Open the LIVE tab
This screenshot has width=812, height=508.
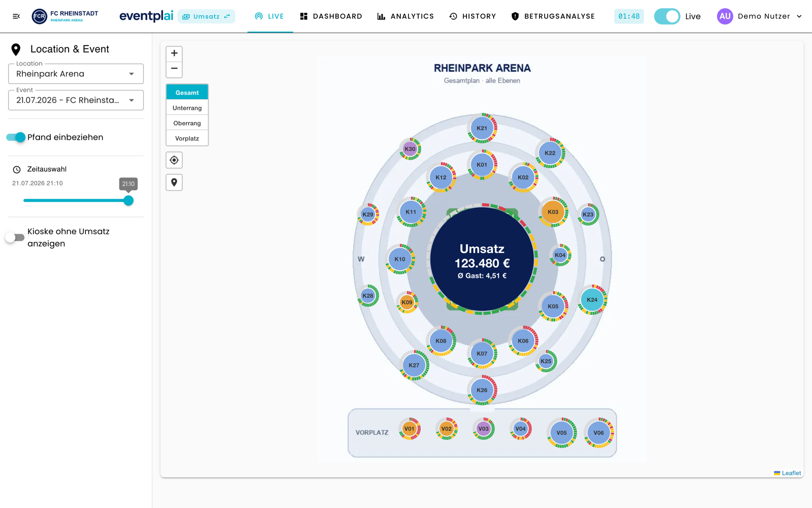(269, 16)
